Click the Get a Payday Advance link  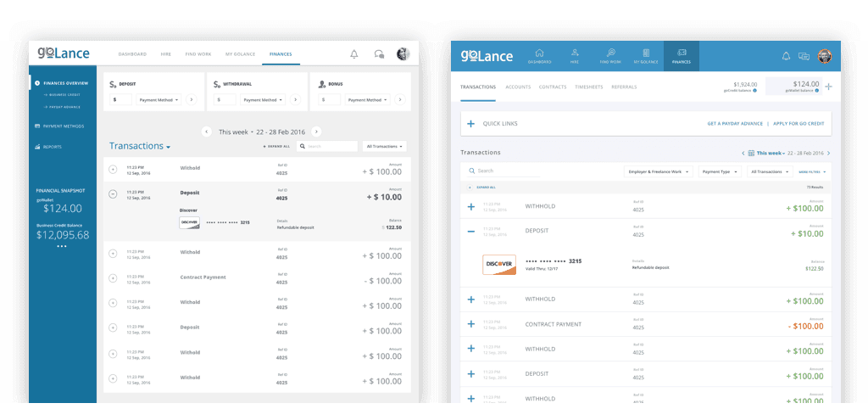pos(735,124)
